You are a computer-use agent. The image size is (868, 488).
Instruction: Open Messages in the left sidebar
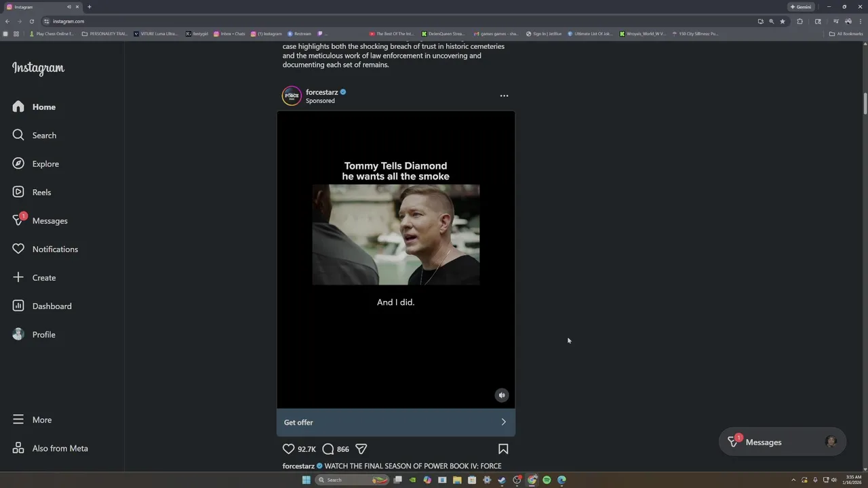click(x=39, y=221)
